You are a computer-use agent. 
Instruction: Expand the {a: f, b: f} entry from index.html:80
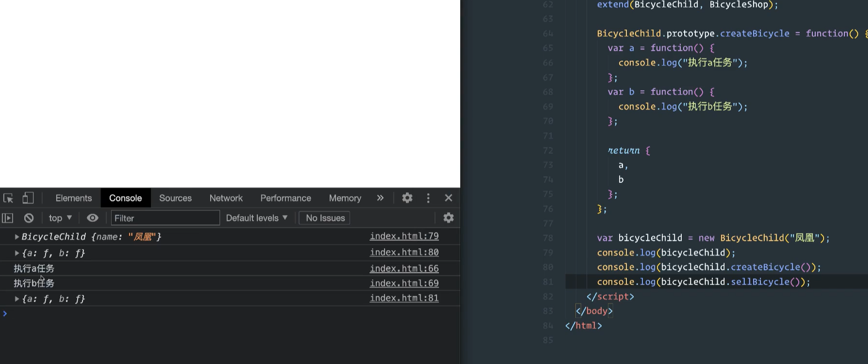[x=17, y=253]
